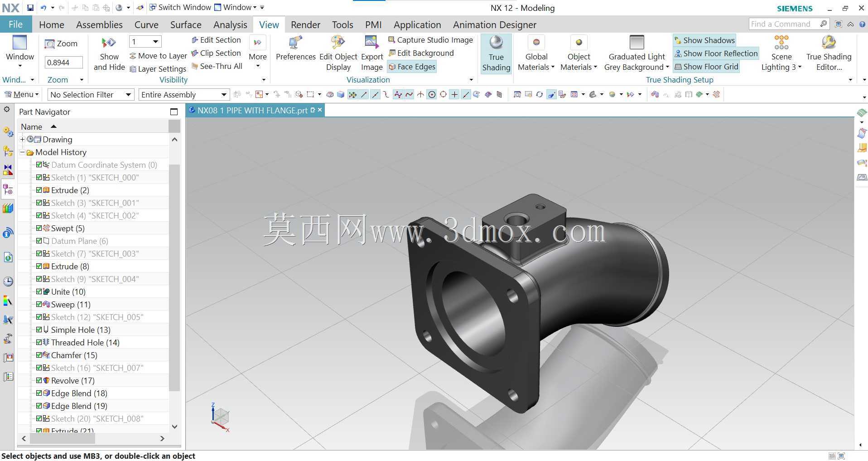Image resolution: width=868 pixels, height=461 pixels.
Task: Open Layer Settings
Action: click(158, 69)
